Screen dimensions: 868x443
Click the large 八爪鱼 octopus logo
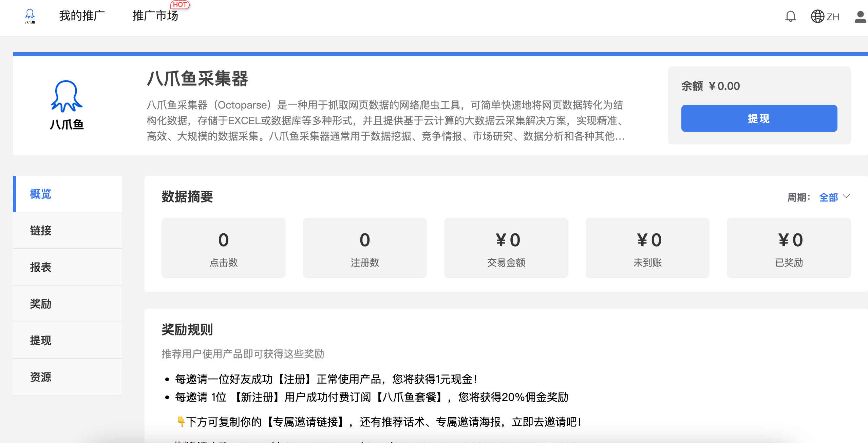67,105
